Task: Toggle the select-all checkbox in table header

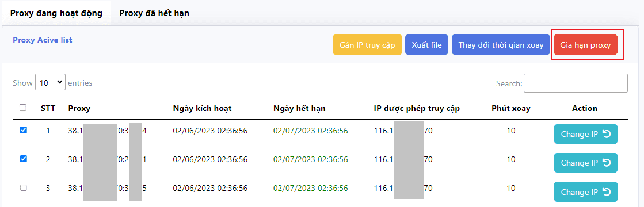Action: click(x=24, y=108)
